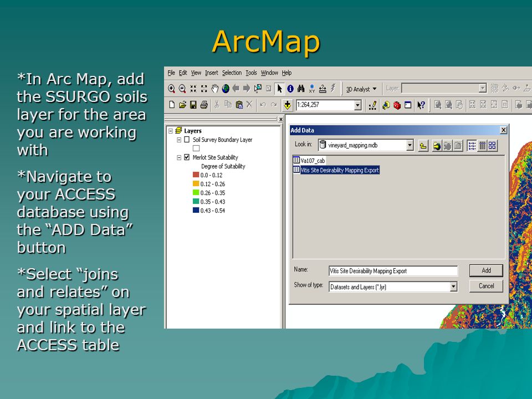Select the Zoom In tool
The height and width of the screenshot is (399, 532).
[172, 89]
